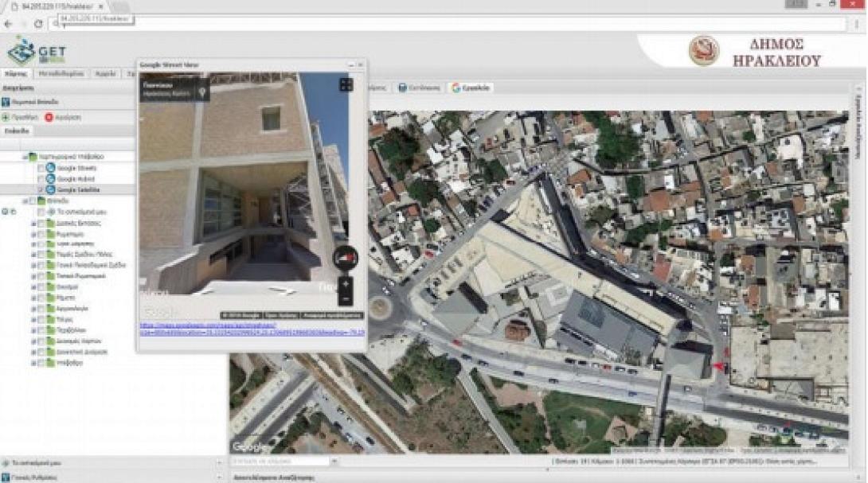
Task: Zoom in with Street View plus button
Action: (x=345, y=285)
